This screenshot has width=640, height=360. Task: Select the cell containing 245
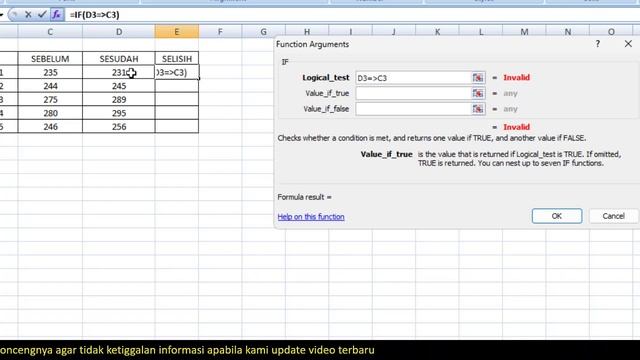(x=119, y=86)
